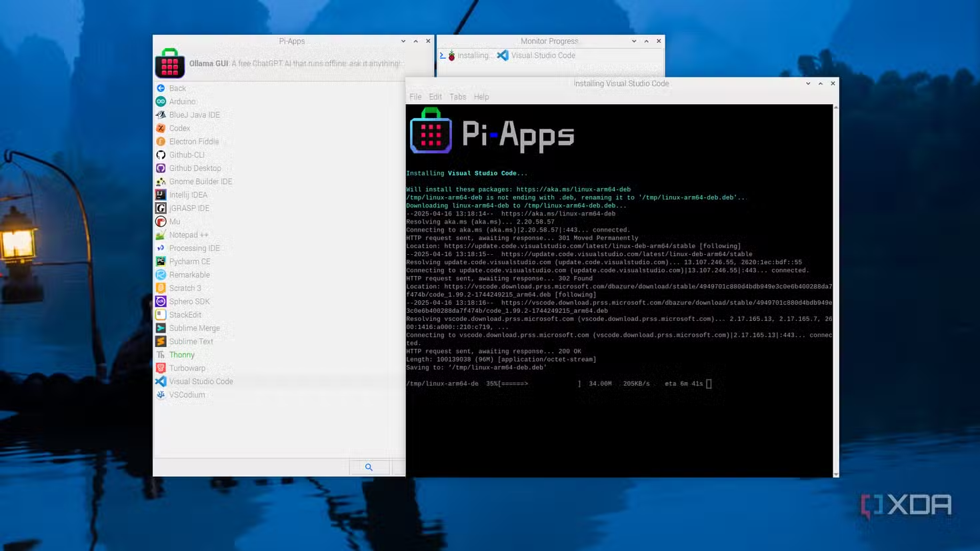Maximize the Monitor Progress window
The image size is (980, 551).
click(x=646, y=41)
